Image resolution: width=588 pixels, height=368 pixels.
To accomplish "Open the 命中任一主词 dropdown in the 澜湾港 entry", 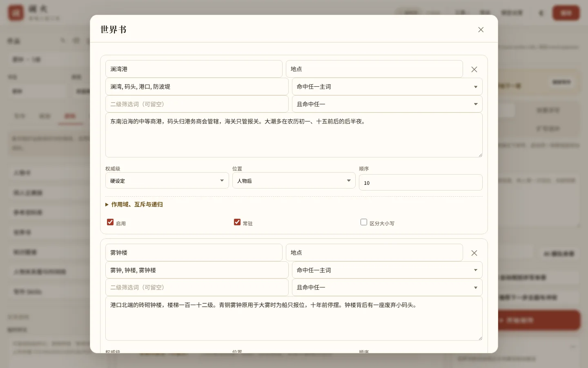I will pos(387,87).
